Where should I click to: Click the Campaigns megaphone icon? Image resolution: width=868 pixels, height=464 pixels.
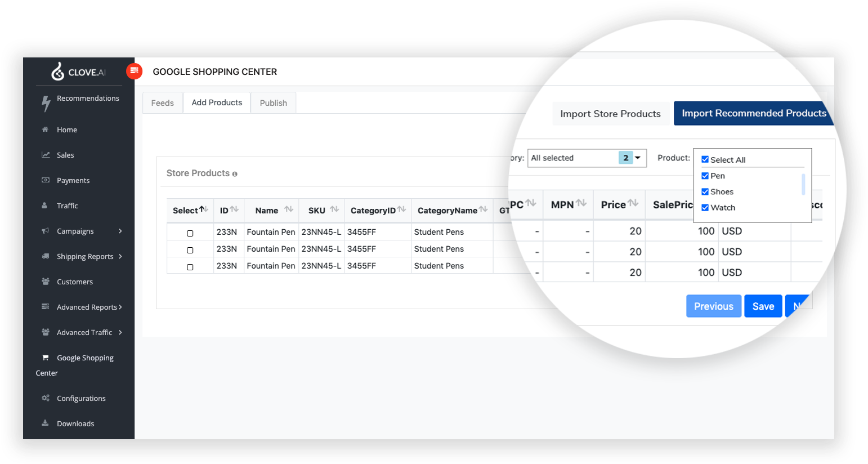click(x=45, y=231)
